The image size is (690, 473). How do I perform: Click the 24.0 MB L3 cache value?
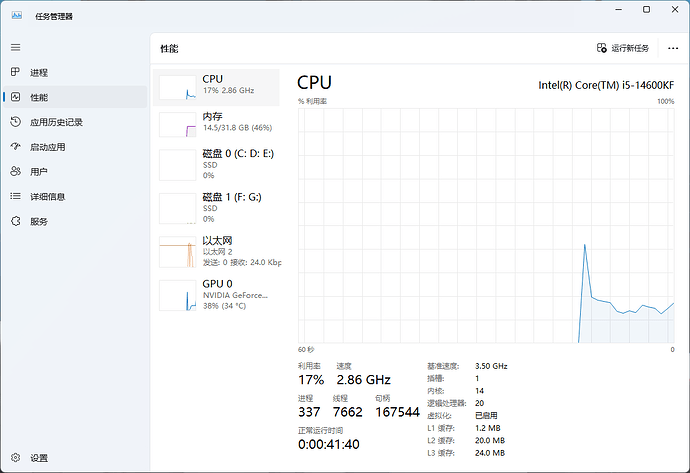click(x=490, y=453)
